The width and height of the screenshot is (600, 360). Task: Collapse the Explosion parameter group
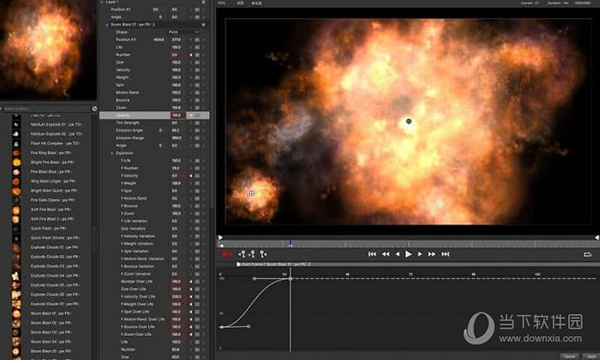tap(112, 153)
